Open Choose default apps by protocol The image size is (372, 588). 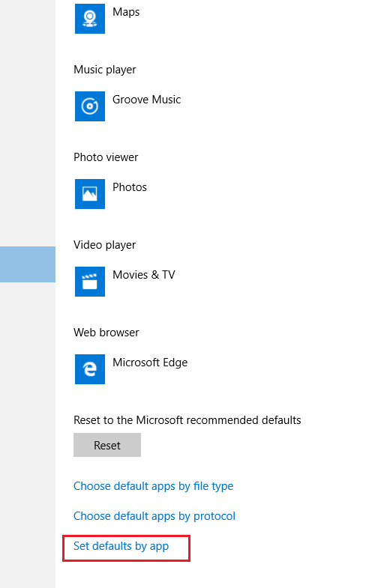[x=154, y=516]
